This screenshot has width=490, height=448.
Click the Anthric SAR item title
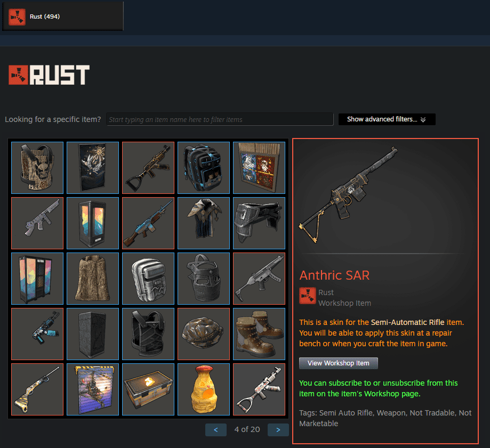point(334,275)
